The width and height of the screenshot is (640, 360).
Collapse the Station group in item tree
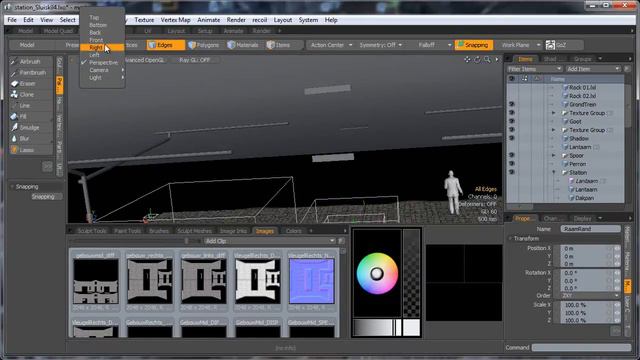553,173
